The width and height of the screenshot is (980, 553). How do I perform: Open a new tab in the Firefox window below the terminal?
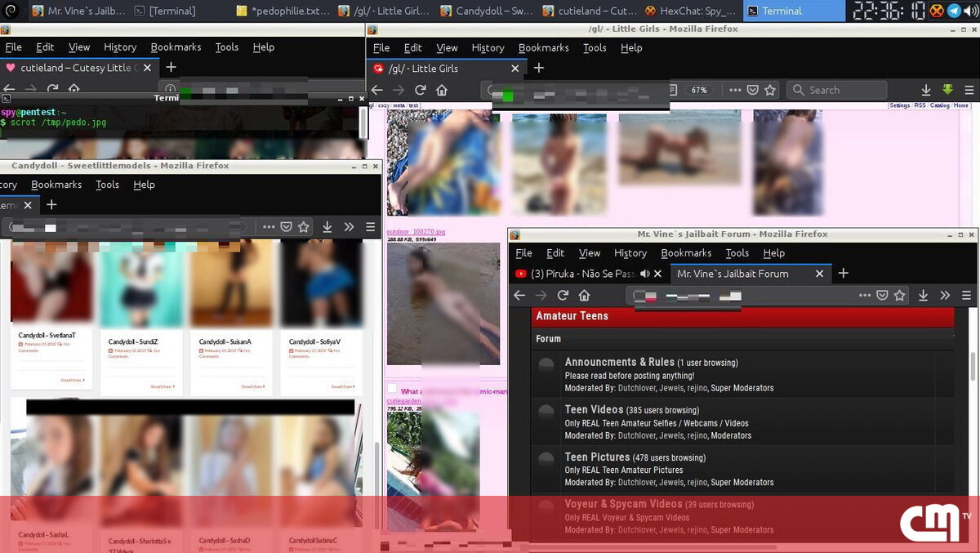point(51,205)
